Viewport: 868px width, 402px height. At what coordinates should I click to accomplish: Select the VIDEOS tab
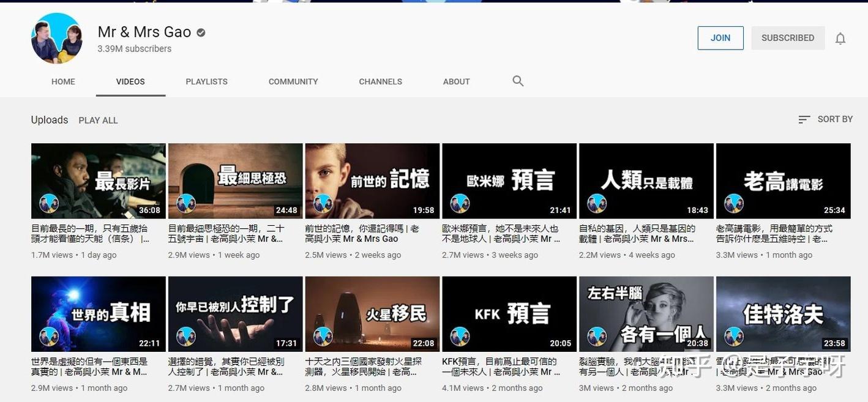click(x=130, y=81)
